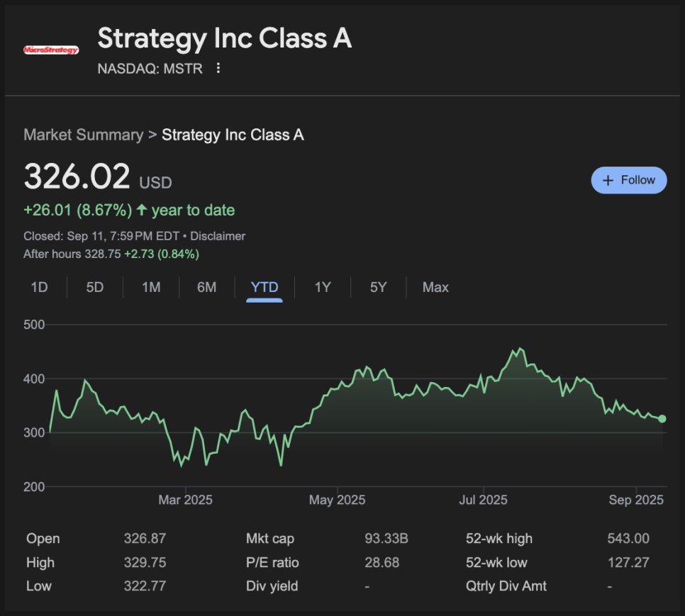Open the three-dot more options menu
This screenshot has height=616, width=685.
[218, 68]
